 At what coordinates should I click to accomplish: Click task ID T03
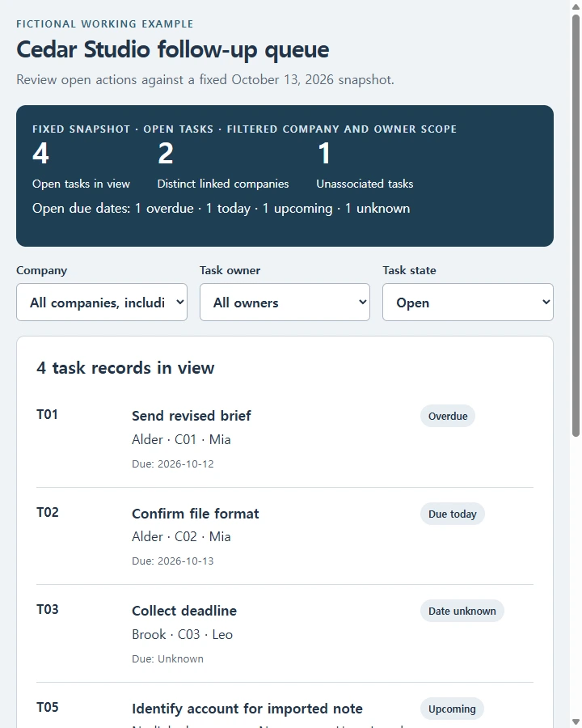(48, 609)
